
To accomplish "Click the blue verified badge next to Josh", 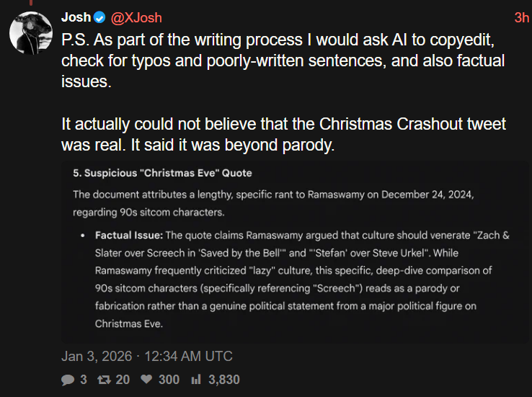I will [99, 17].
